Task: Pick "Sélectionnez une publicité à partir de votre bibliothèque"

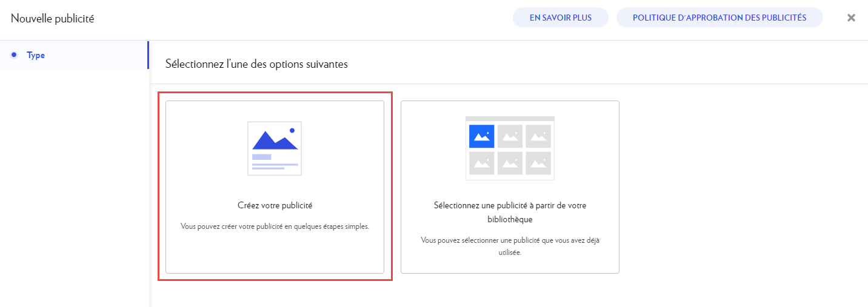Action: pos(510,212)
